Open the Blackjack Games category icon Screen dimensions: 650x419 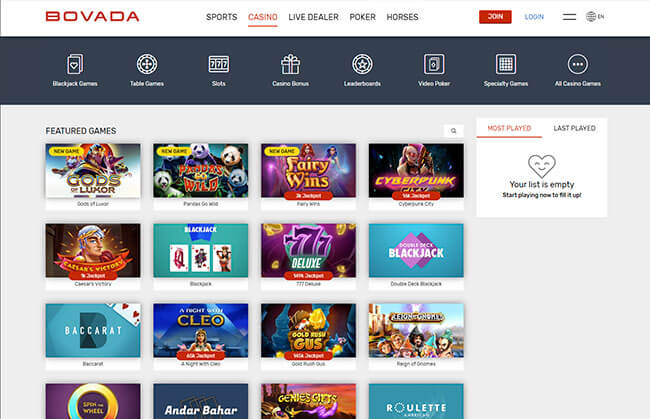pyautogui.click(x=75, y=64)
